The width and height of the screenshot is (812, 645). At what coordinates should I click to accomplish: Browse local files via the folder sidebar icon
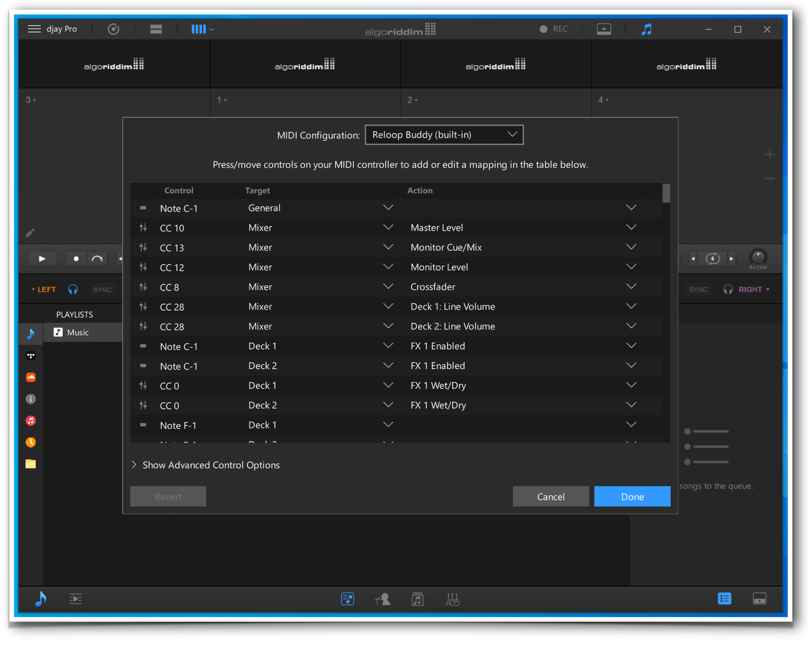pyautogui.click(x=31, y=464)
